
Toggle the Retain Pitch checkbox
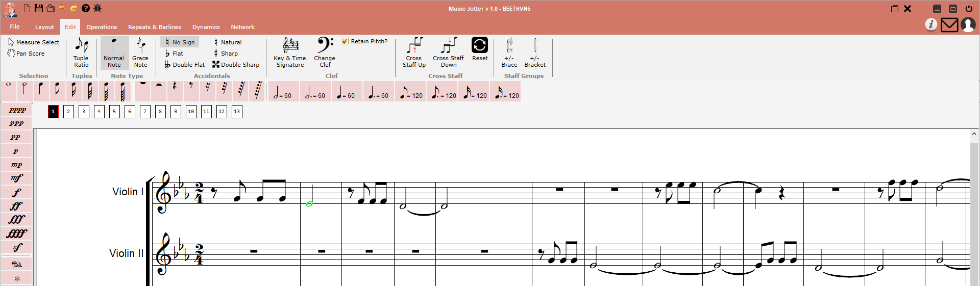coord(346,41)
